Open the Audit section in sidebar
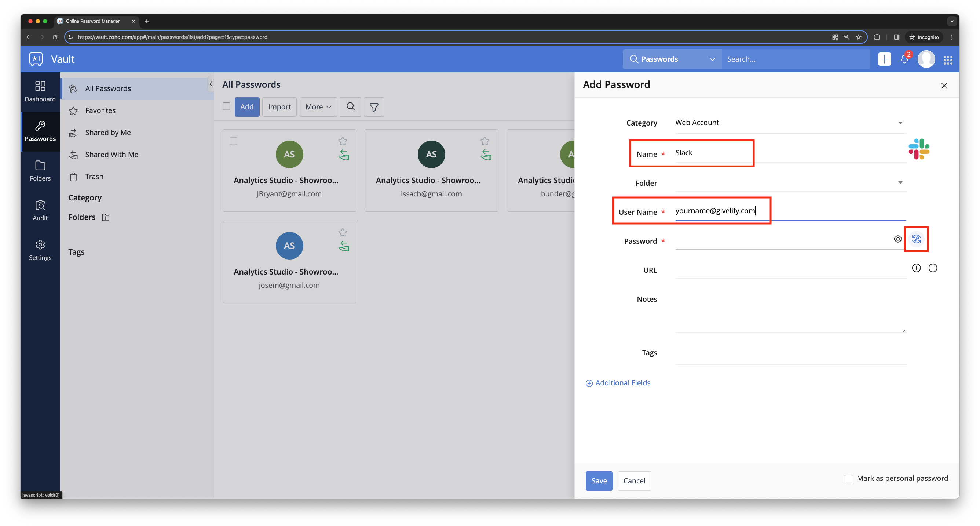This screenshot has width=980, height=526. coord(40,210)
